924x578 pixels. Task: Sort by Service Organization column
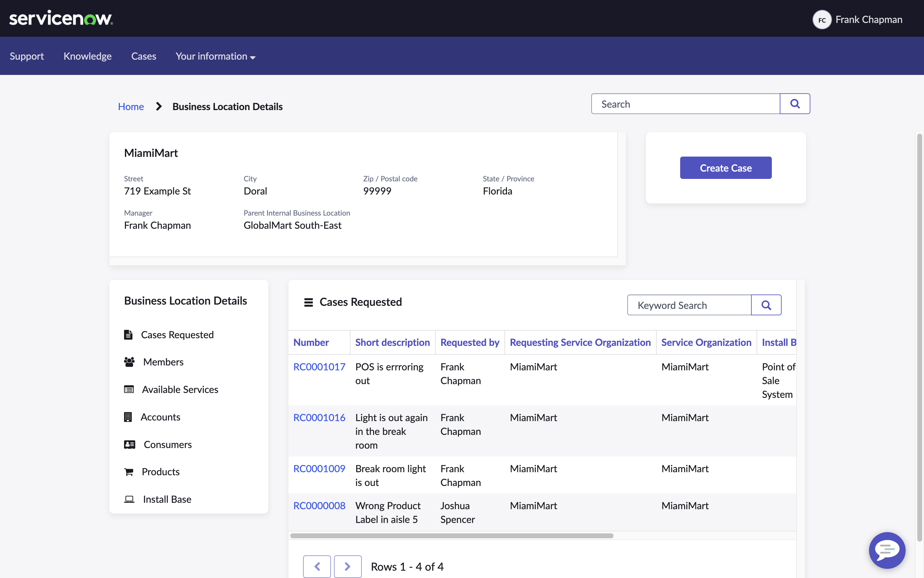706,342
